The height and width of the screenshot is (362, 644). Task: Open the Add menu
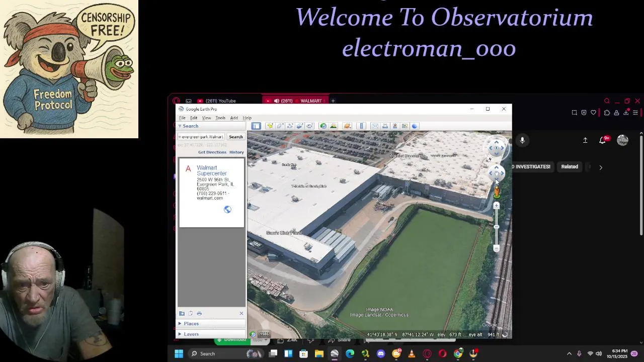tap(234, 118)
